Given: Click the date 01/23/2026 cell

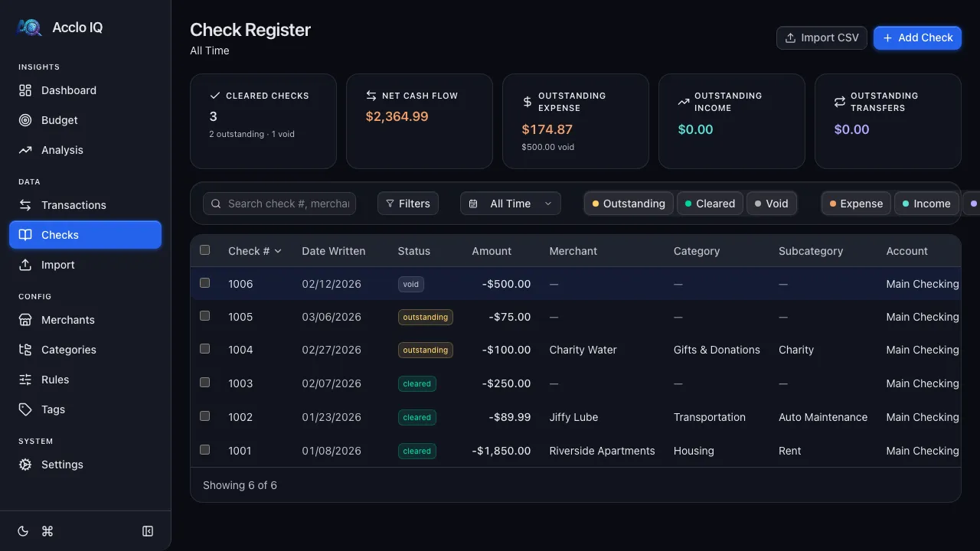Looking at the screenshot, I should [x=332, y=417].
